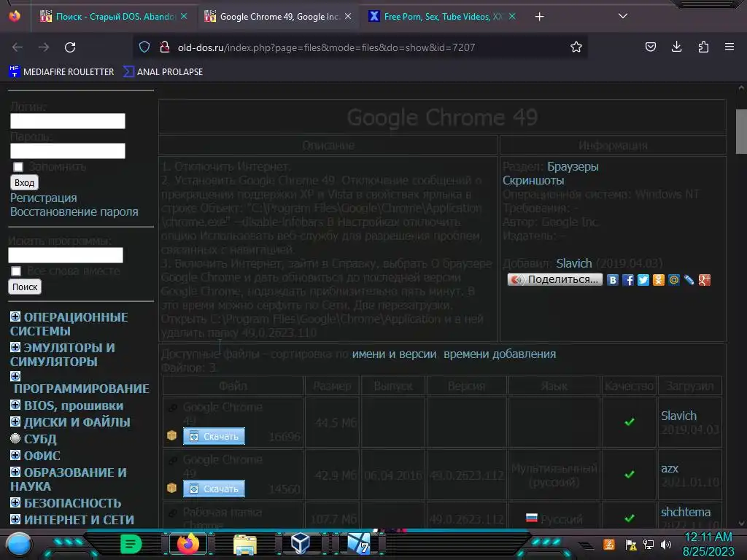Open Firefox downloads panel
747x560 pixels.
pos(676,47)
